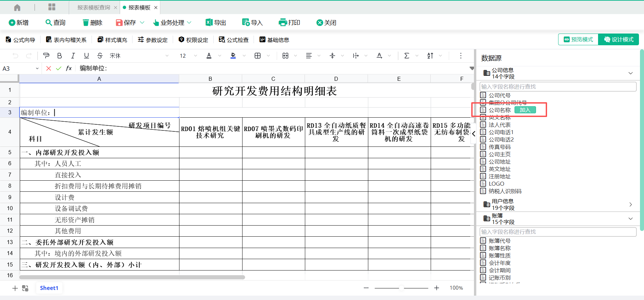This screenshot has width=644, height=300.
Task: Confirm formula entry with the green checkmark
Action: (x=59, y=68)
